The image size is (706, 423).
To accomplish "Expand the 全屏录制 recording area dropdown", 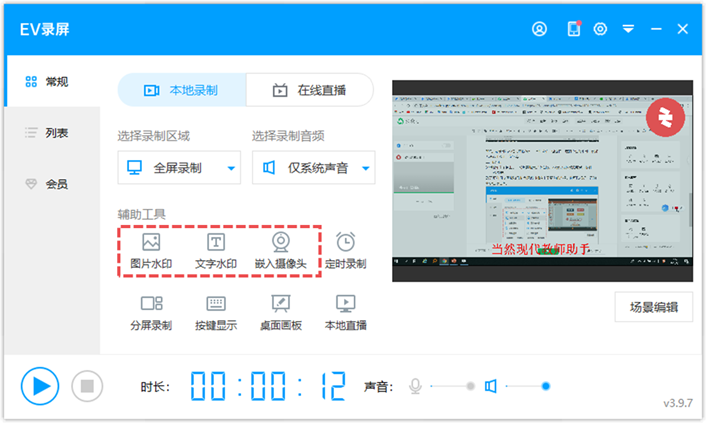I will (179, 168).
